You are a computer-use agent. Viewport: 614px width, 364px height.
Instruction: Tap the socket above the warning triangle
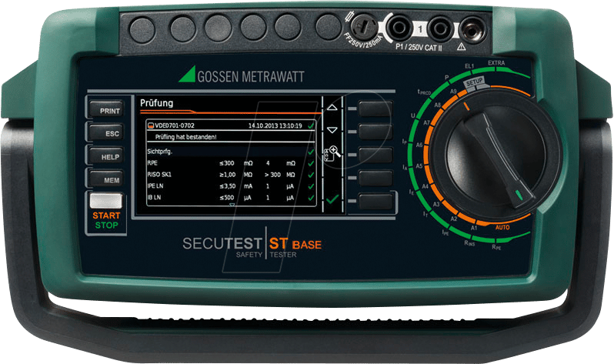coord(473,28)
